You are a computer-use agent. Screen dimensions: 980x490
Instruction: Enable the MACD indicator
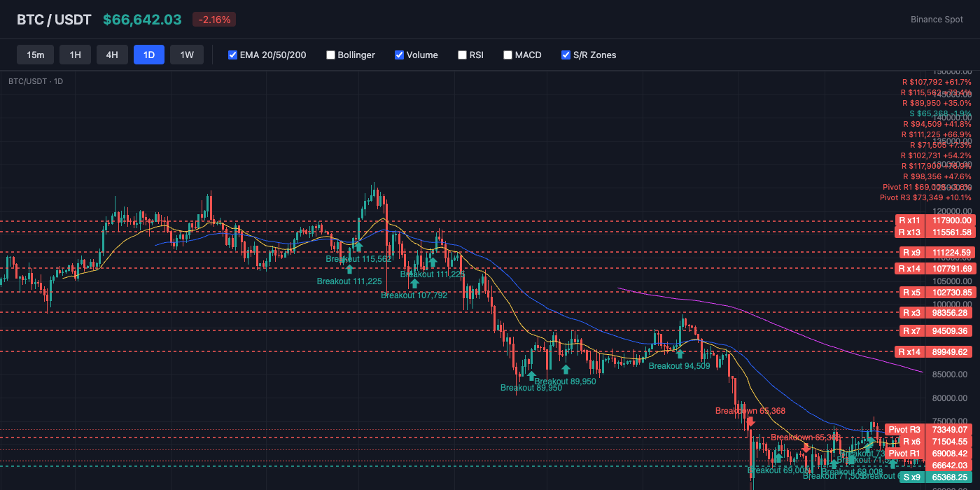507,55
